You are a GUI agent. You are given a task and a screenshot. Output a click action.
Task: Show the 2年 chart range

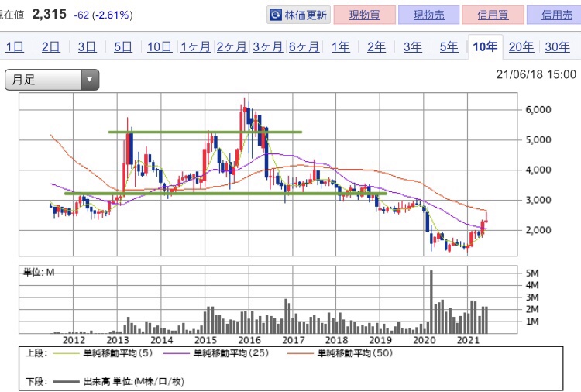(x=376, y=47)
